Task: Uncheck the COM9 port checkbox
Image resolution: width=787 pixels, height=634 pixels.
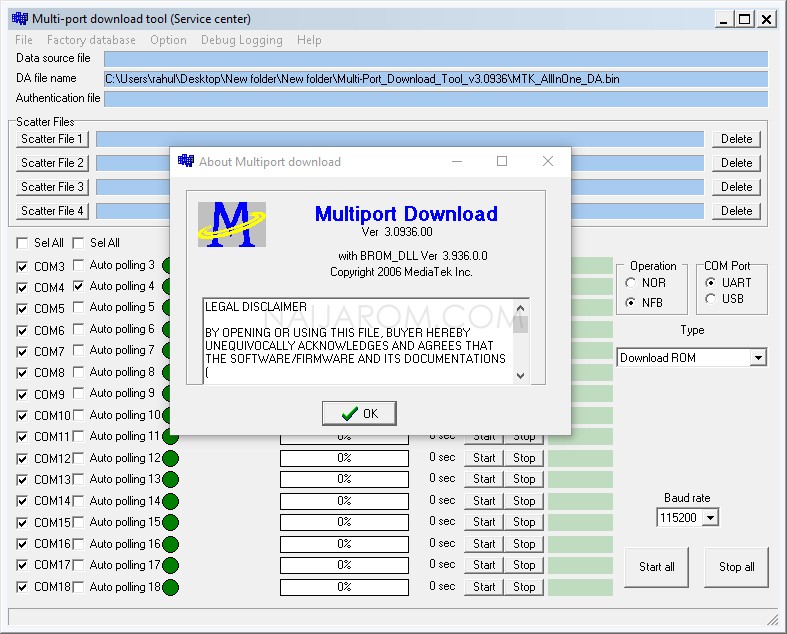Action: [x=22, y=395]
